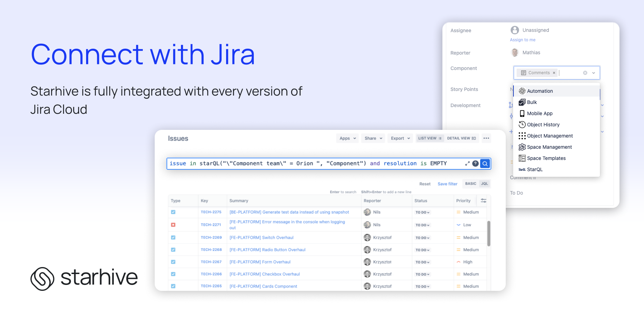The image size is (644, 315).
Task: Change status dropdown for TECH-2266
Action: (422, 274)
